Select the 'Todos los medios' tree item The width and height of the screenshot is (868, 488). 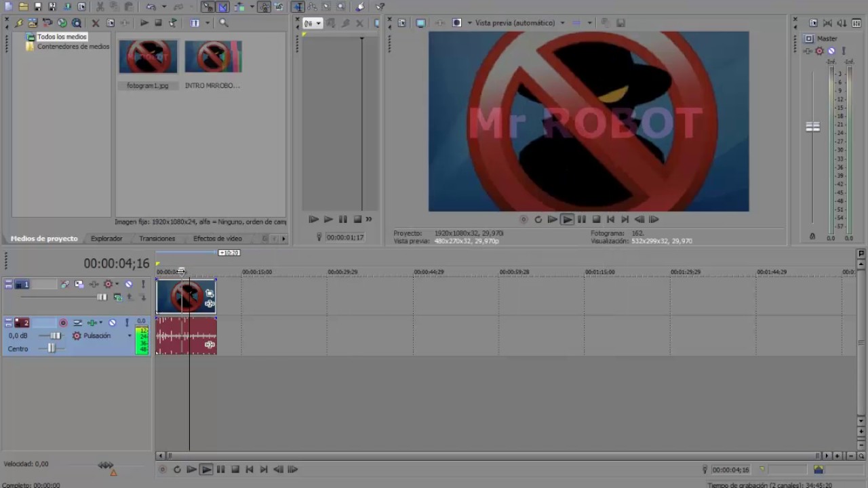click(62, 37)
